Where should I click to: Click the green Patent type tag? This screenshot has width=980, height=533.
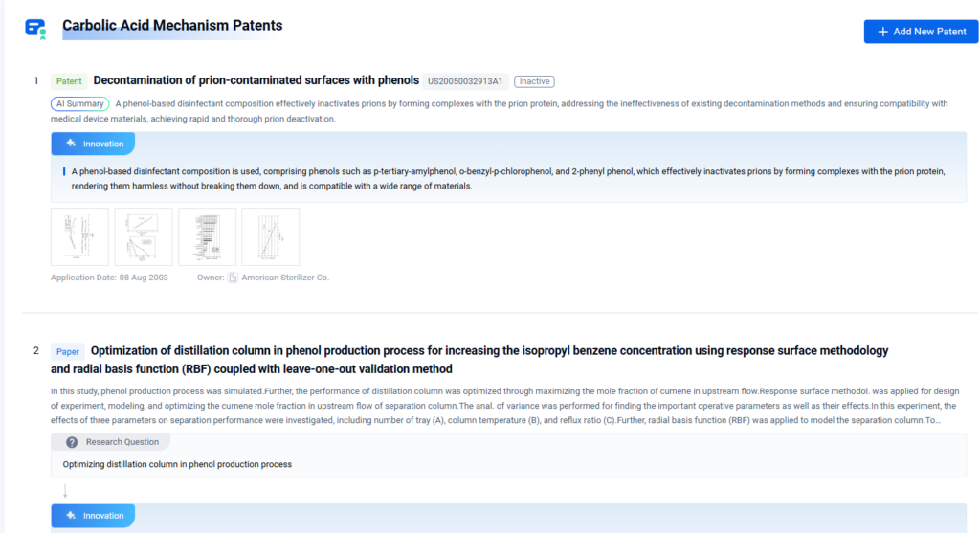click(69, 81)
